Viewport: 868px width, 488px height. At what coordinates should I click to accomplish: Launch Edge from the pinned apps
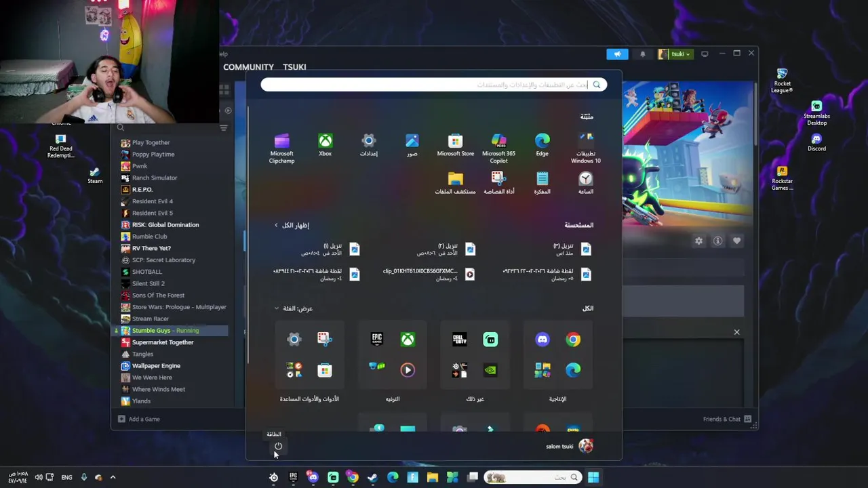(x=542, y=145)
